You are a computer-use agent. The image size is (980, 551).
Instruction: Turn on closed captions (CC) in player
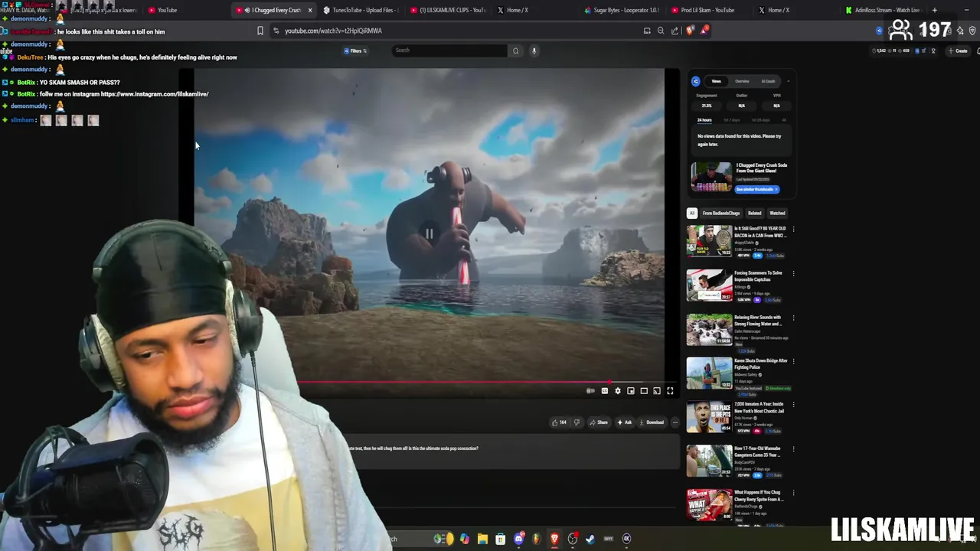tap(605, 391)
